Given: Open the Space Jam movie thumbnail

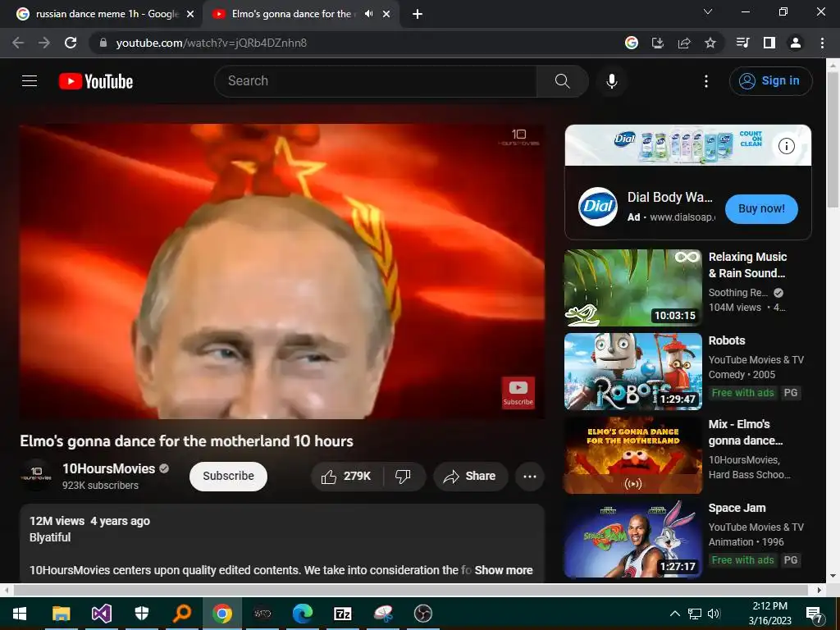Looking at the screenshot, I should coord(633,539).
